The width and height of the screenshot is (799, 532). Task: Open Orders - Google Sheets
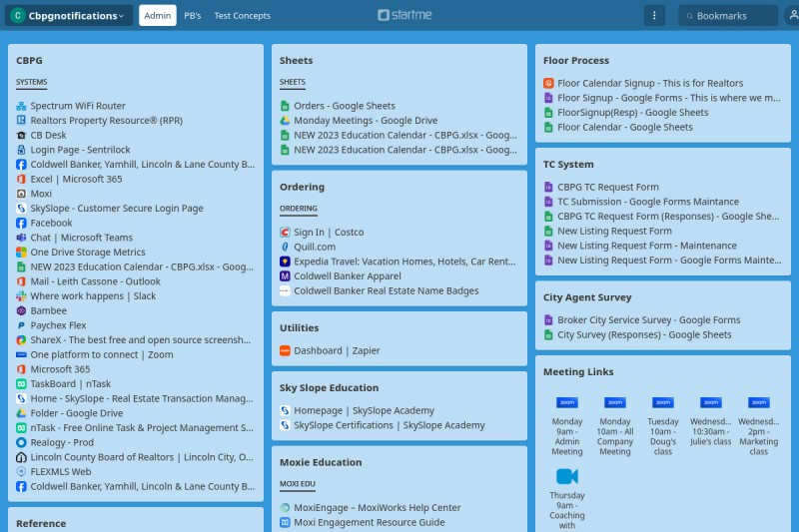[345, 106]
